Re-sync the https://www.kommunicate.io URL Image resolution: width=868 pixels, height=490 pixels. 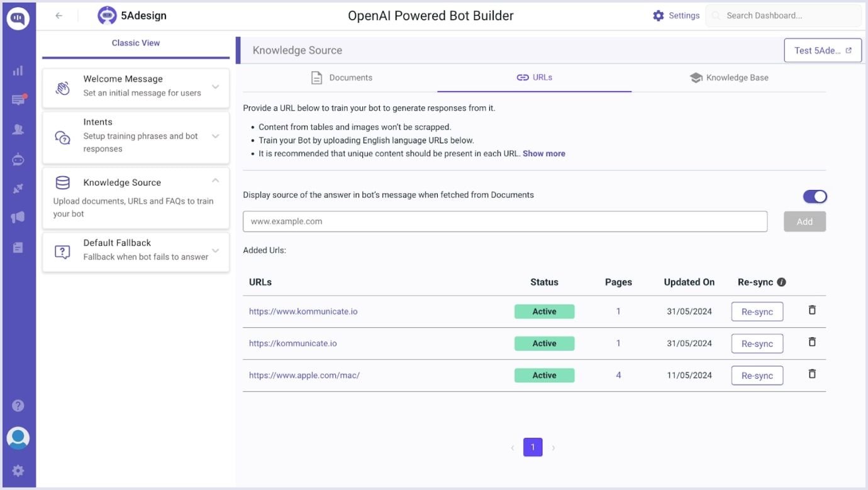pyautogui.click(x=757, y=312)
